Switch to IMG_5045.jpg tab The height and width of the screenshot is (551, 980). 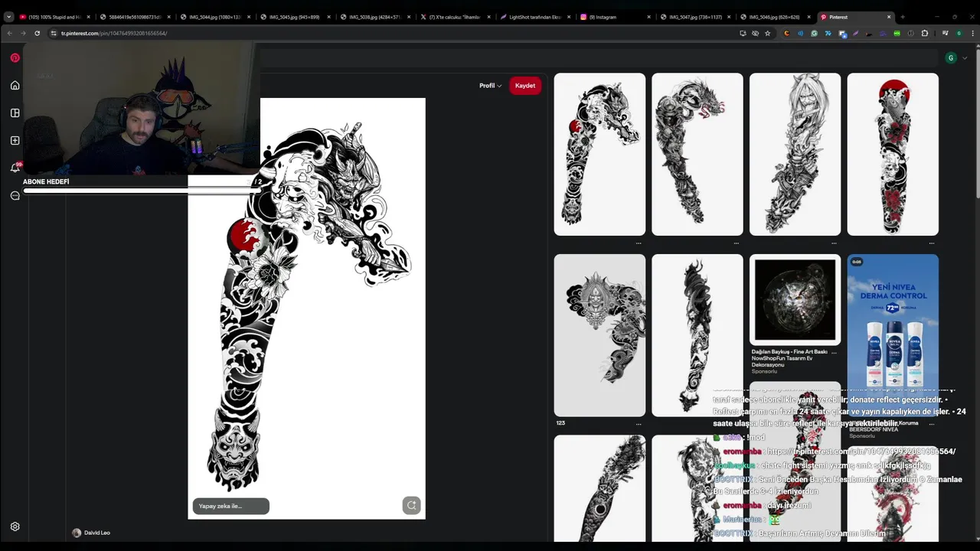295,17
